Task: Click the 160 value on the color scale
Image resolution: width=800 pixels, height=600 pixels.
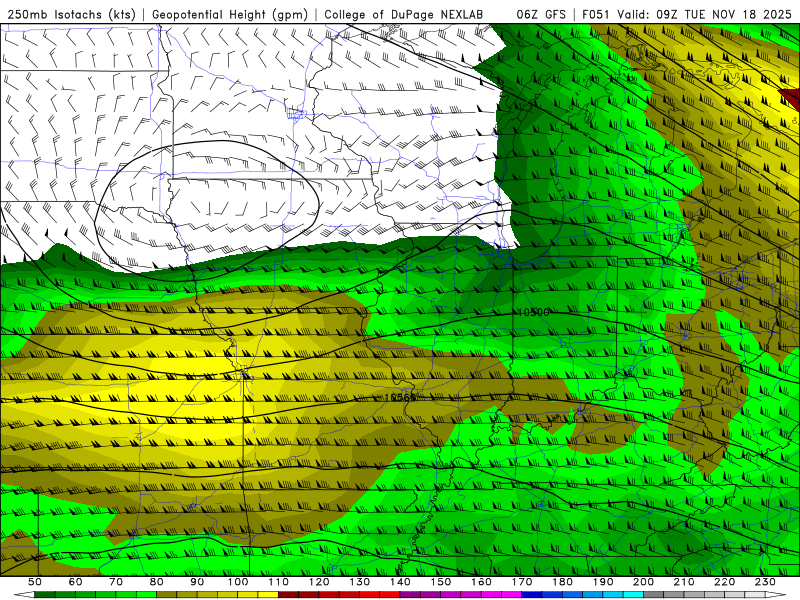Action: [x=481, y=582]
